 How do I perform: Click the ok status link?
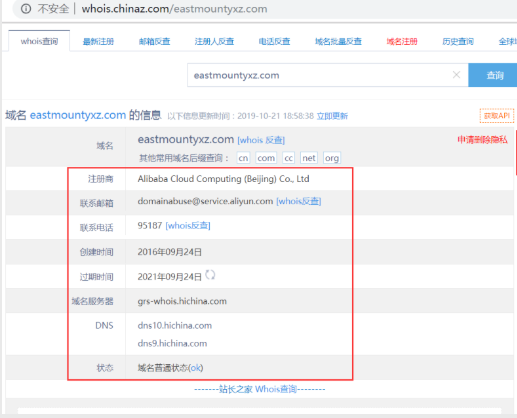[x=196, y=368]
